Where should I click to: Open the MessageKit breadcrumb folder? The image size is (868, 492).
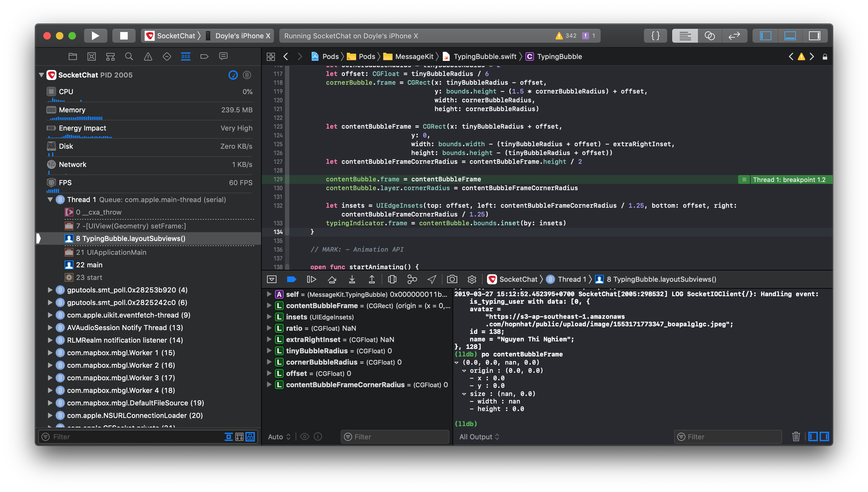pyautogui.click(x=409, y=56)
